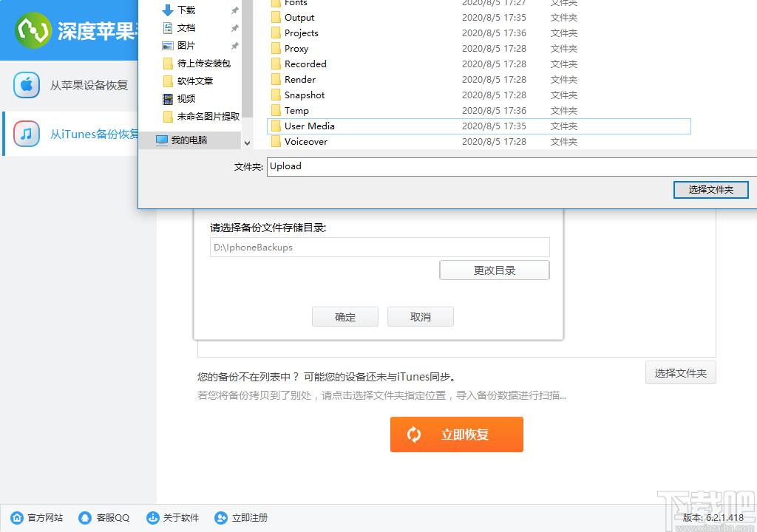Select the Voiceover folder name
The width and height of the screenshot is (757, 532).
tap(305, 141)
